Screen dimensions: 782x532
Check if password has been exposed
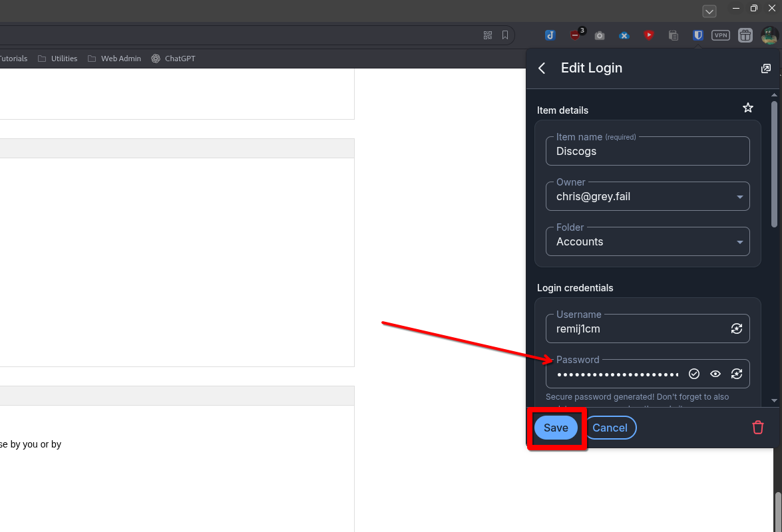click(x=694, y=374)
